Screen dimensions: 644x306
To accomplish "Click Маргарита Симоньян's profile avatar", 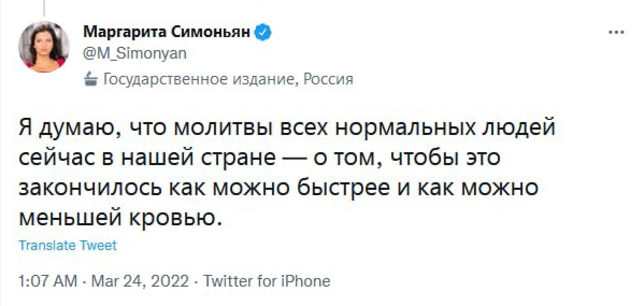I will [x=44, y=47].
